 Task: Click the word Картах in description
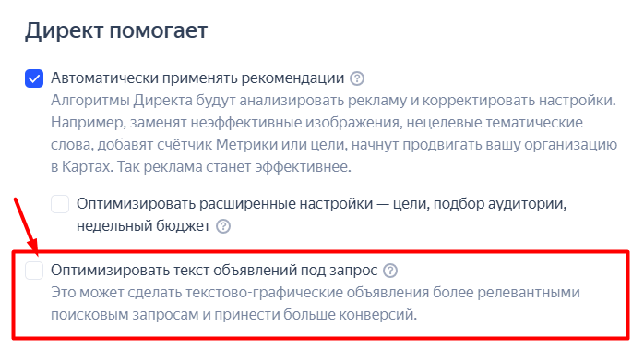[x=86, y=167]
